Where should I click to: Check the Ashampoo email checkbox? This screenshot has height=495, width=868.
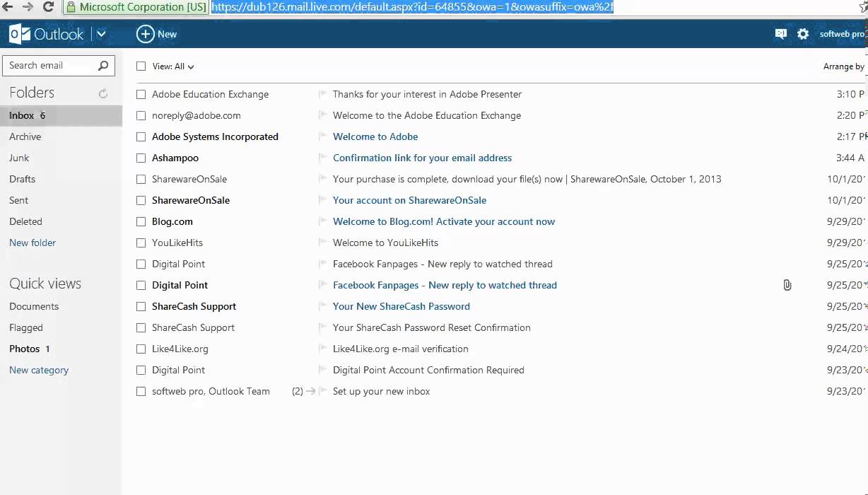141,158
